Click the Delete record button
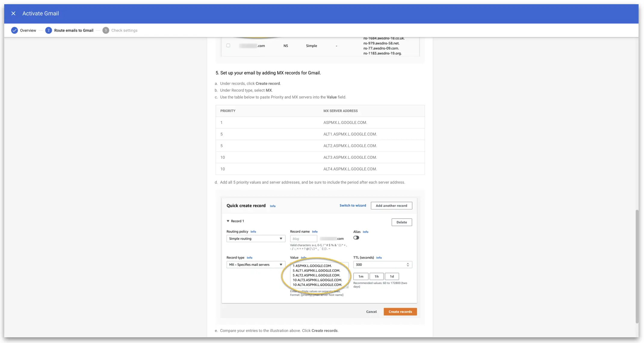Screen dimensions: 644x343 (x=402, y=222)
